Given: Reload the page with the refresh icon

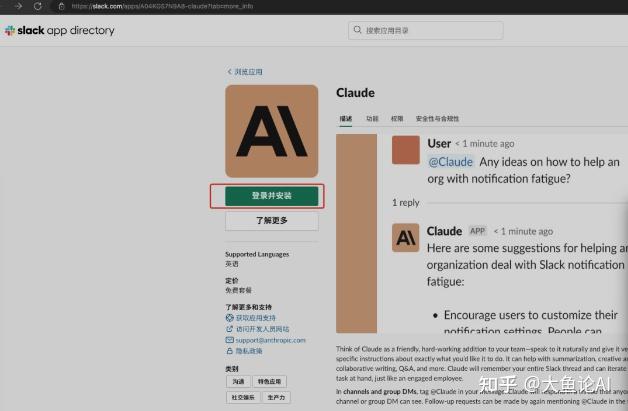Looking at the screenshot, I should [38, 6].
